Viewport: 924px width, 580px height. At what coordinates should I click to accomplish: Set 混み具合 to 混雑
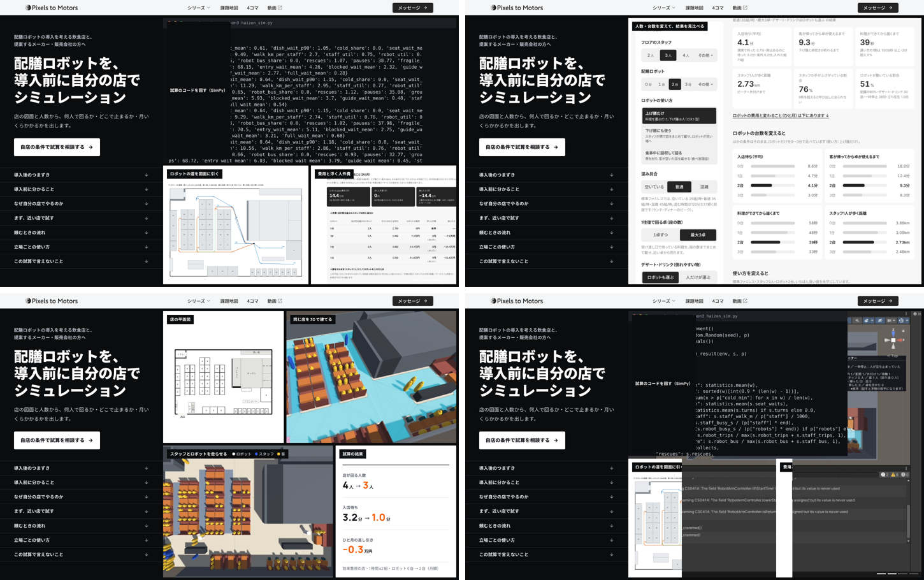click(704, 187)
